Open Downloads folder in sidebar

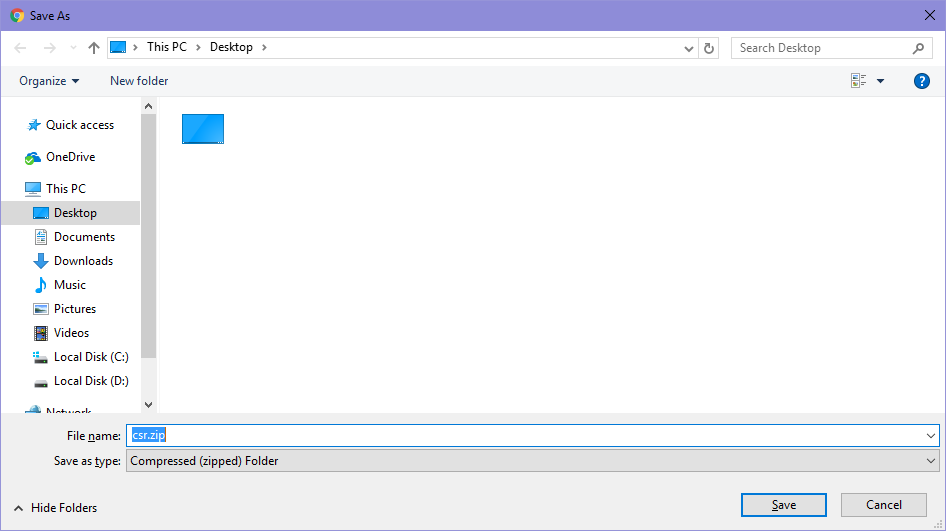[83, 261]
